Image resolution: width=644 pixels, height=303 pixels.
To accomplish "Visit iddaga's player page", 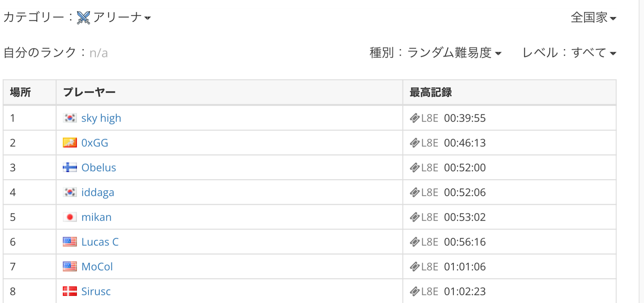I will coord(97,193).
